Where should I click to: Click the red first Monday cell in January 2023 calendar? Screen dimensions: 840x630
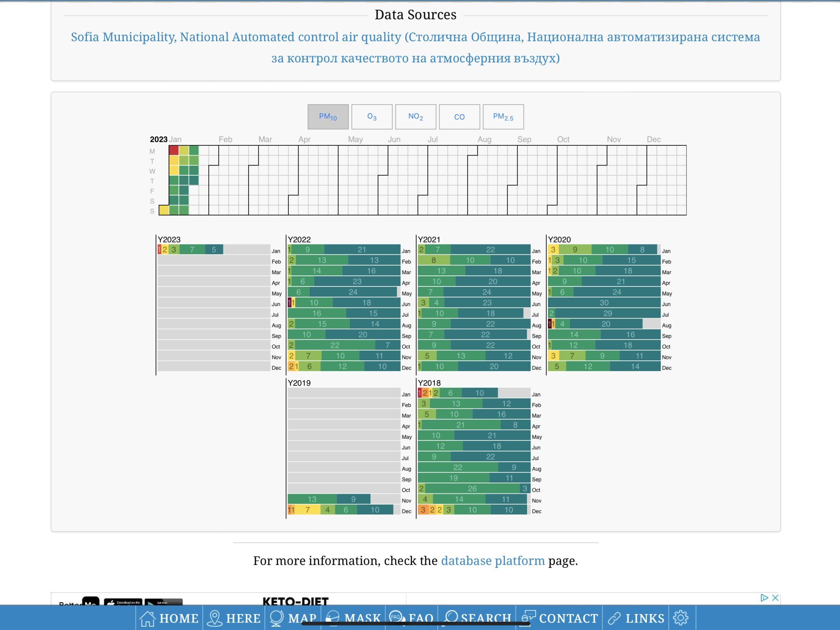pyautogui.click(x=173, y=150)
